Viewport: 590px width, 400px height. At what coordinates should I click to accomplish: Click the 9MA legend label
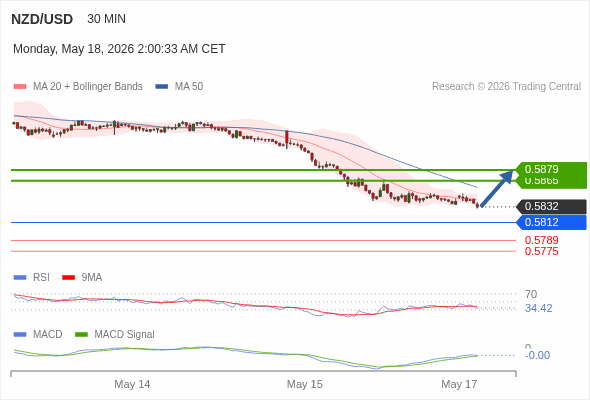92,278
